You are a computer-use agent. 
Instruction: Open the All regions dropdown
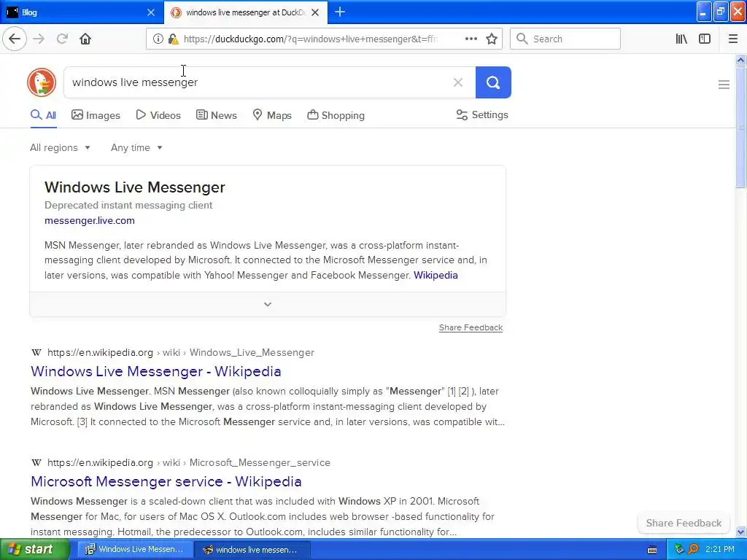coord(60,147)
